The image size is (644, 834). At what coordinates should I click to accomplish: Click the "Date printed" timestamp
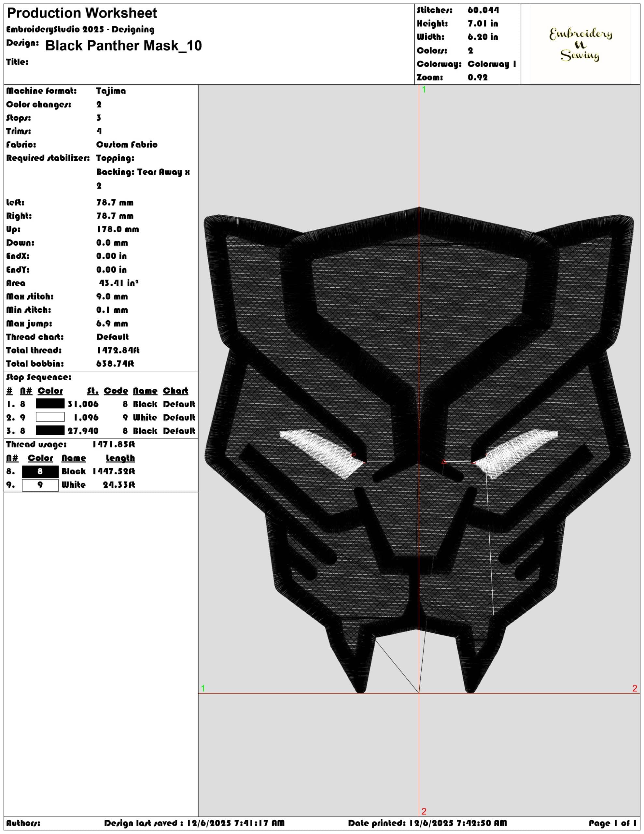point(427,823)
